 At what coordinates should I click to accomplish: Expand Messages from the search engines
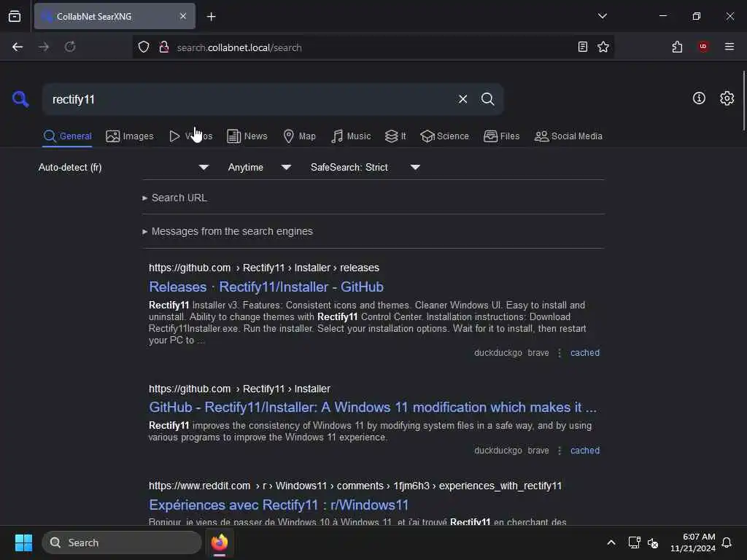pyautogui.click(x=228, y=231)
